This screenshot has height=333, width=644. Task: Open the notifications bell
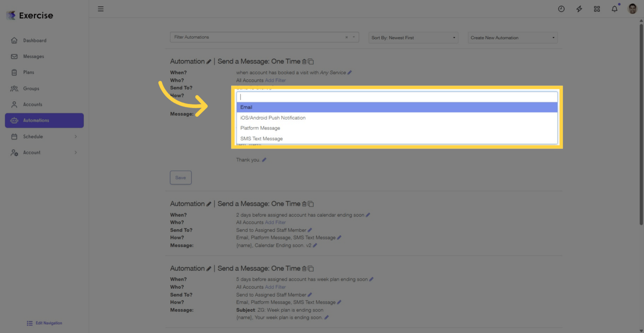pyautogui.click(x=614, y=8)
